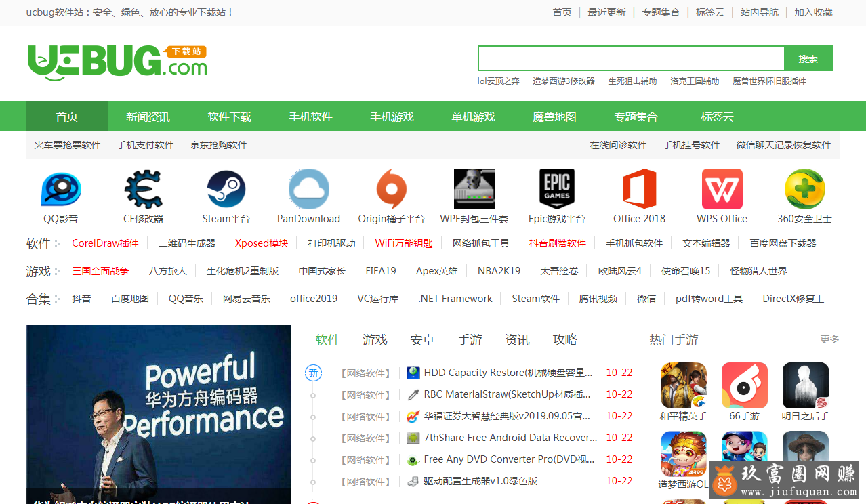Viewport: 866px width, 504px height.
Task: Open the WiFi万能钥匙 software link
Action: [404, 243]
